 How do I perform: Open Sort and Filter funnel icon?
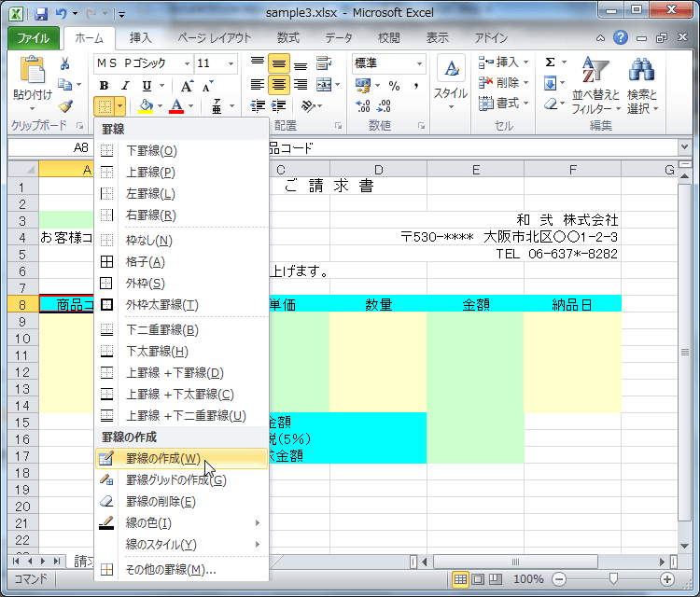[595, 71]
